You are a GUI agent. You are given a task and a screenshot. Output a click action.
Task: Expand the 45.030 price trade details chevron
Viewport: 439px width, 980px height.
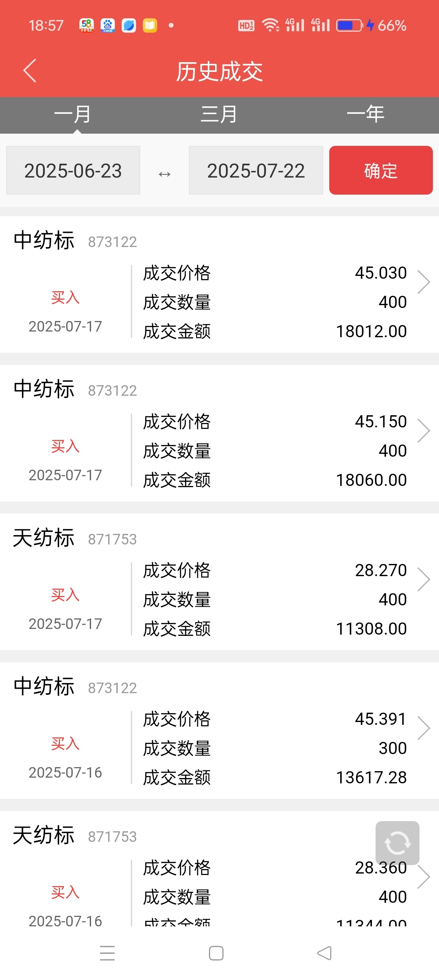424,282
